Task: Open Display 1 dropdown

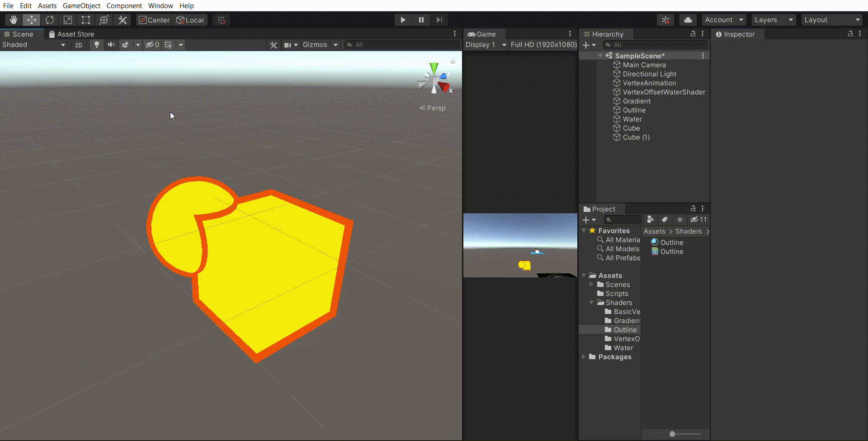Action: tap(486, 45)
